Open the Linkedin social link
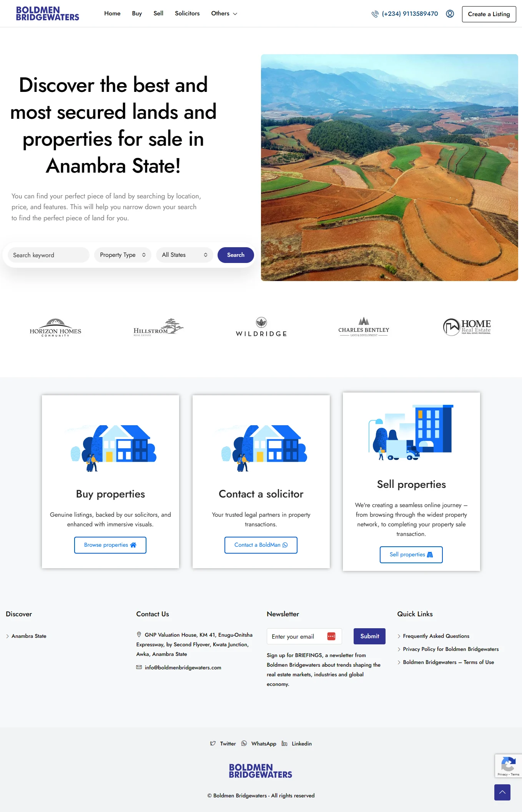522x812 pixels. coord(296,744)
